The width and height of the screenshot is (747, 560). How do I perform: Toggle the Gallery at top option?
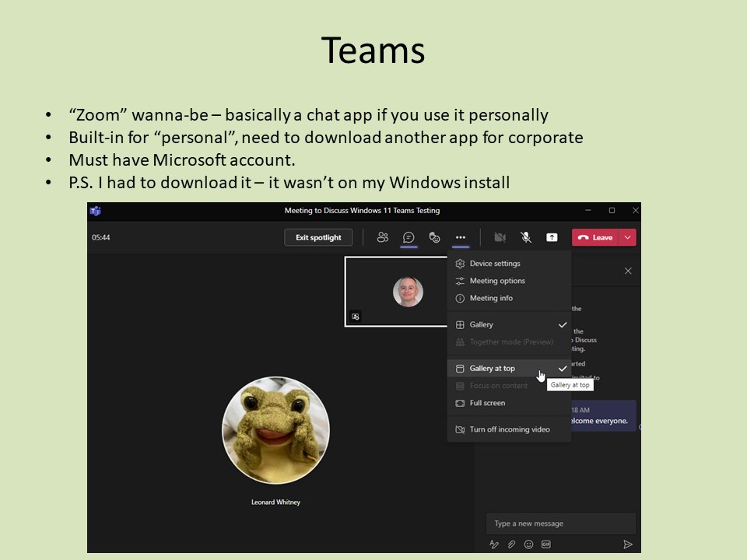[493, 369]
